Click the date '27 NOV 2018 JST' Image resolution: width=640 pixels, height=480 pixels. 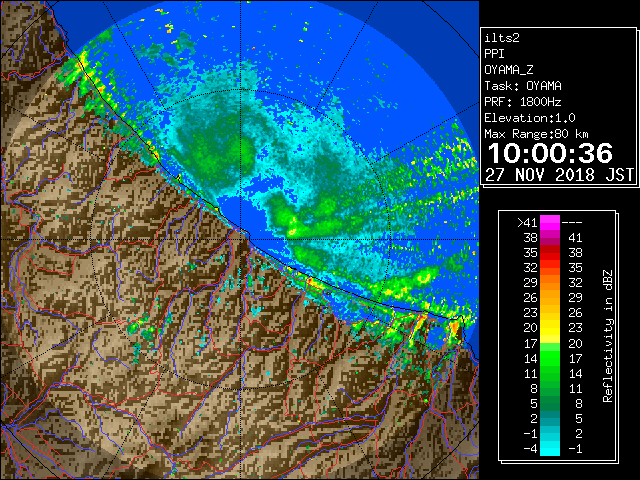coord(559,175)
